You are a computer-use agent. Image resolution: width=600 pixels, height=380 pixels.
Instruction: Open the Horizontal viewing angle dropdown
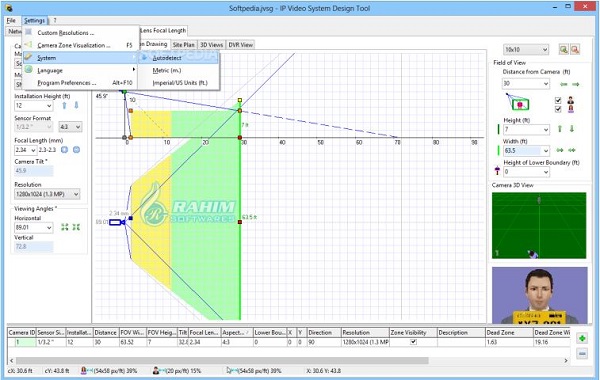click(33, 227)
